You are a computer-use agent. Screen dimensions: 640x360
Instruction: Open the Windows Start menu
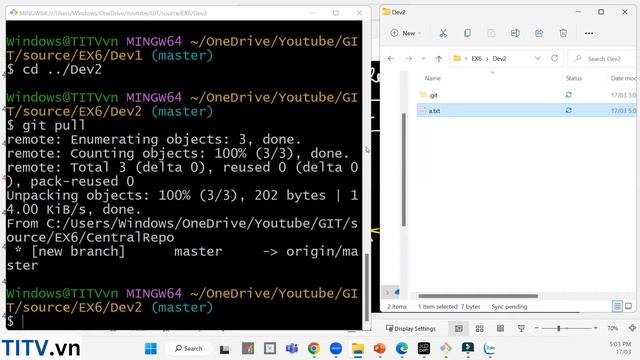click(151, 349)
